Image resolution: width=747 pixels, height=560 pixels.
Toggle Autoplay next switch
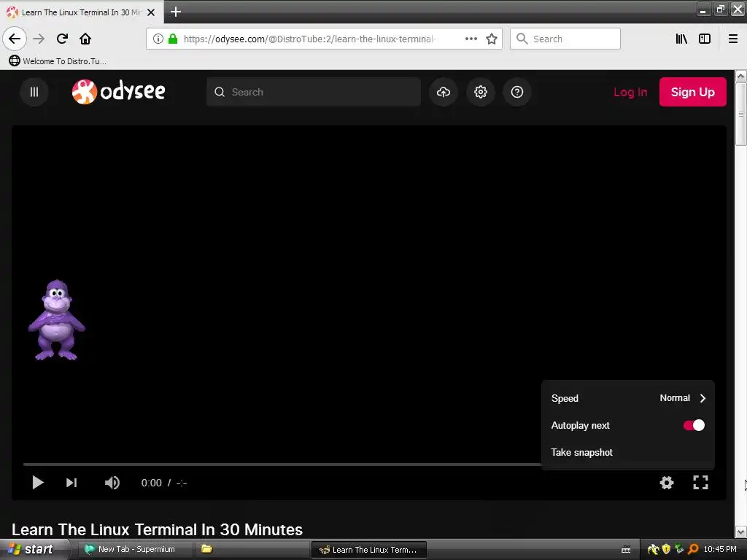694,425
